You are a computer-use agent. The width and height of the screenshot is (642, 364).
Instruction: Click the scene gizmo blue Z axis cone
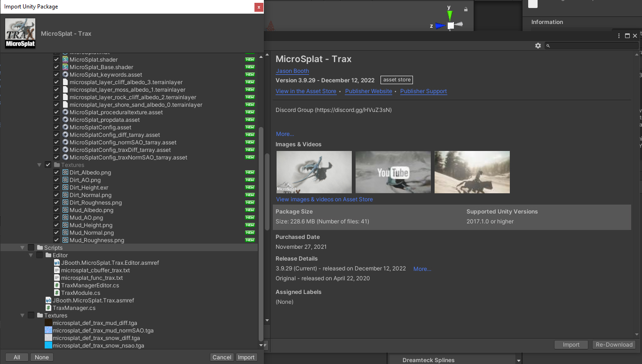[x=440, y=26]
